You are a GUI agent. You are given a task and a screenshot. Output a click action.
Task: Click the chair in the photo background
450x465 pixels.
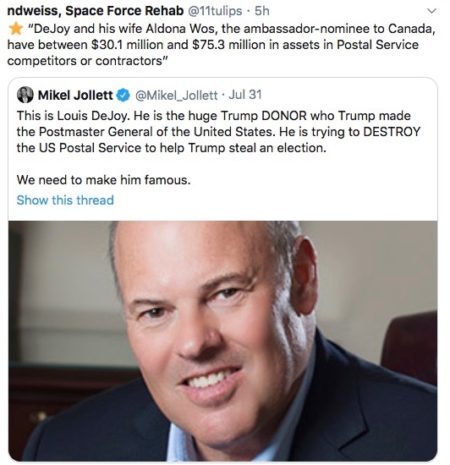(410, 347)
